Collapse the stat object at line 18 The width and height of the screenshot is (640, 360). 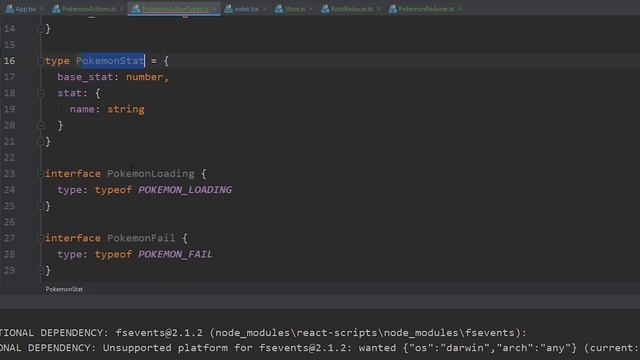coord(40,93)
